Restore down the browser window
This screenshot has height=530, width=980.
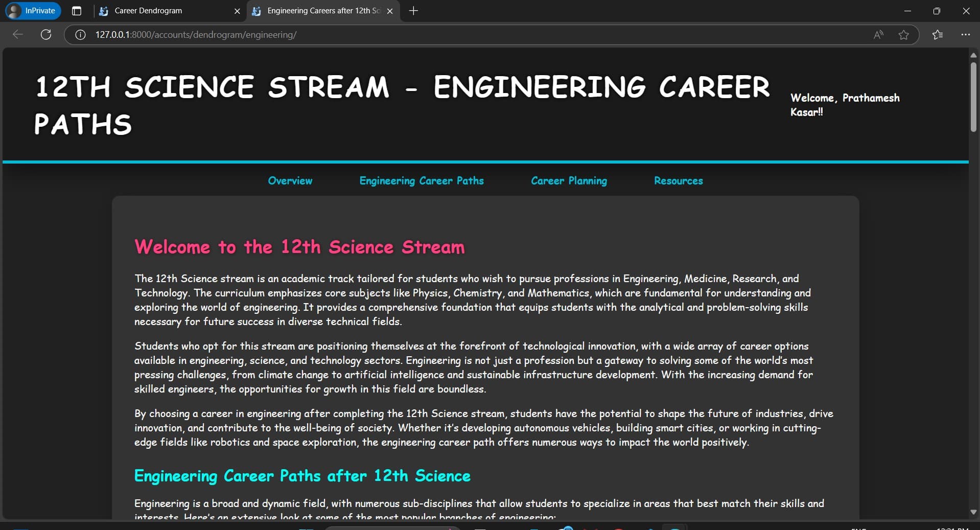pos(937,11)
